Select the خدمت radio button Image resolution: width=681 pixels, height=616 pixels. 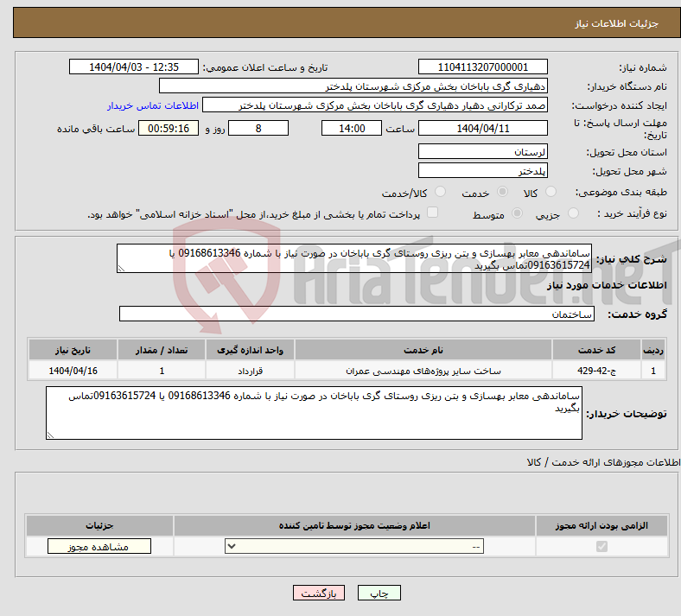pos(502,192)
